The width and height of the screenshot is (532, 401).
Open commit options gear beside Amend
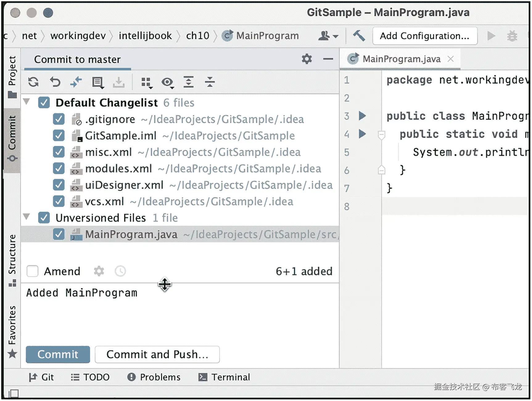(x=99, y=271)
